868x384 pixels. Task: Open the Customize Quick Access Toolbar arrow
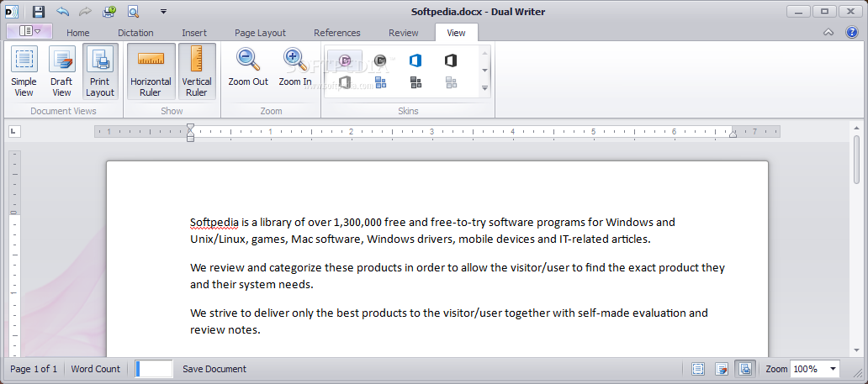pos(163,11)
